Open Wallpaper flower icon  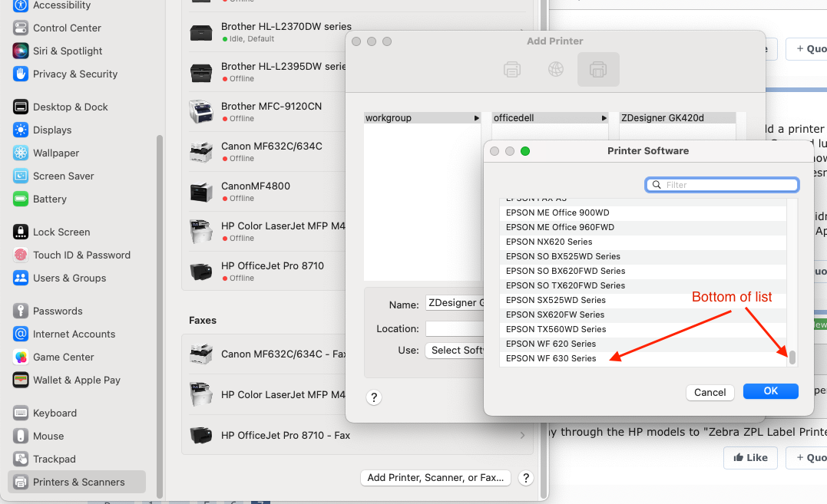tap(21, 153)
